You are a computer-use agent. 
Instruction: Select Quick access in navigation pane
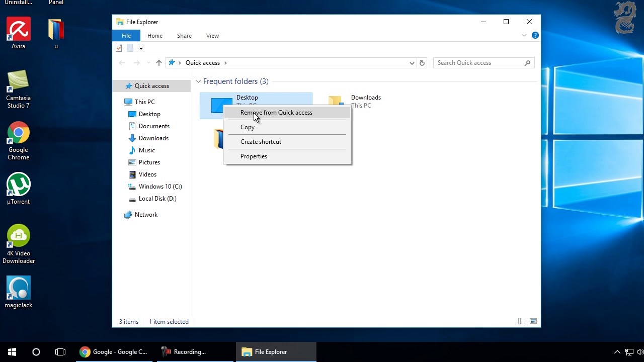151,86
